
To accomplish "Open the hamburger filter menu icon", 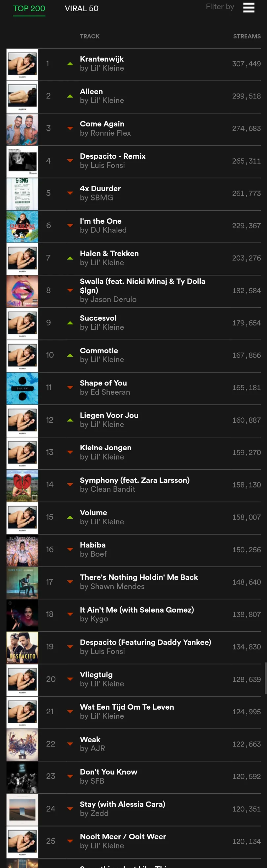I will pos(249,8).
